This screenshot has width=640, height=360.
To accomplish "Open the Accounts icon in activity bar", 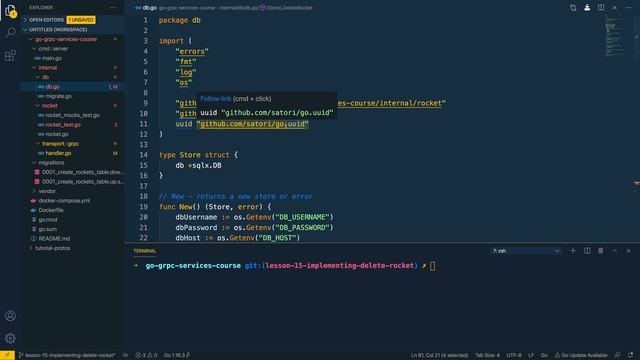I will point(11,316).
